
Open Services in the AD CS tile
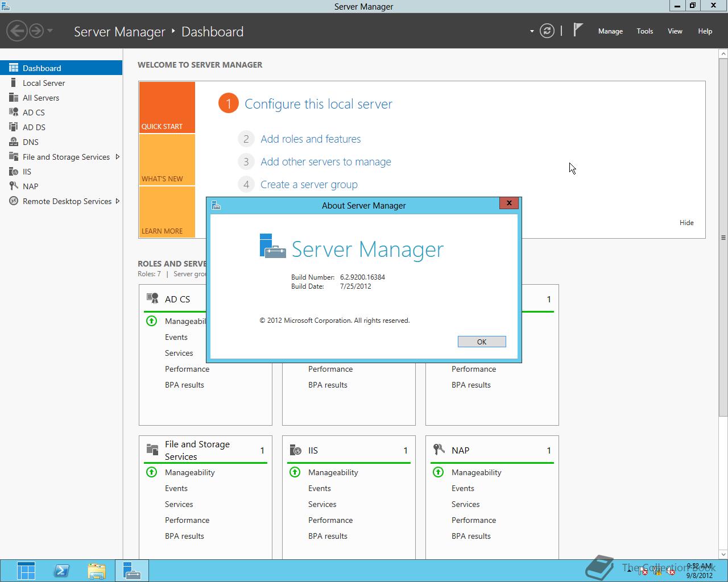tap(179, 353)
